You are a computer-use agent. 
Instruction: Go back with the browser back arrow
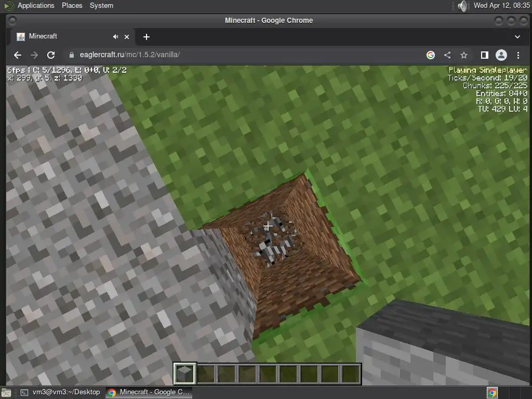[x=18, y=55]
